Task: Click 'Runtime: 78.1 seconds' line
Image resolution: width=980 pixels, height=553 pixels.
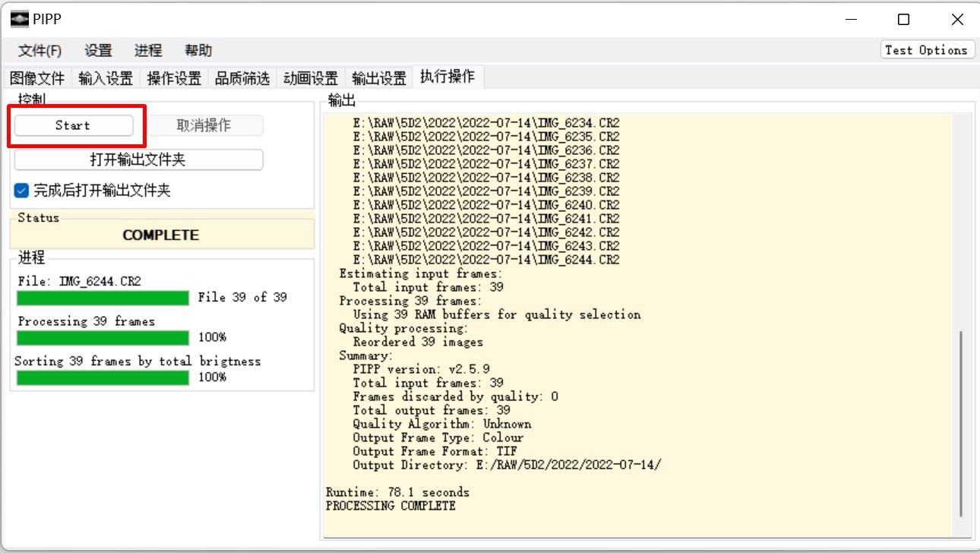Action: point(397,492)
